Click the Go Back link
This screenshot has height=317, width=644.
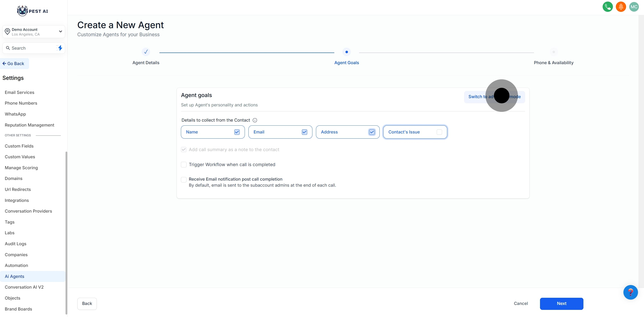(x=13, y=63)
